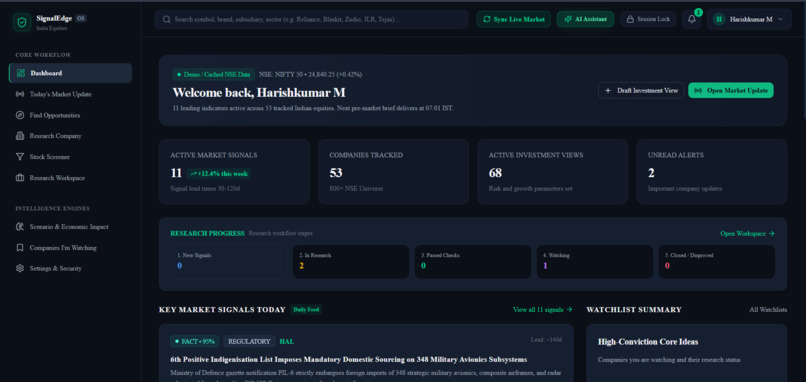Click Draft Investment View button
Viewport: 806px width, 382px height.
pyautogui.click(x=640, y=90)
